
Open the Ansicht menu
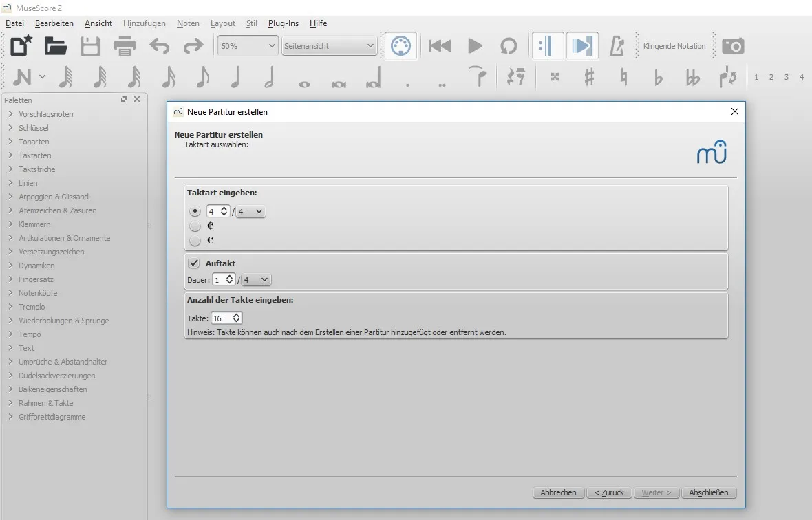pos(98,23)
